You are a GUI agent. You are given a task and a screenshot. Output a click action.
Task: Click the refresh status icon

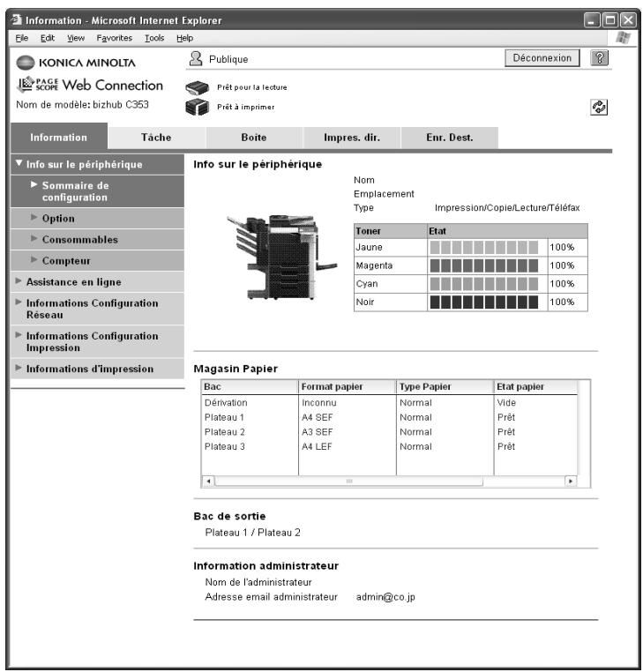tap(599, 107)
